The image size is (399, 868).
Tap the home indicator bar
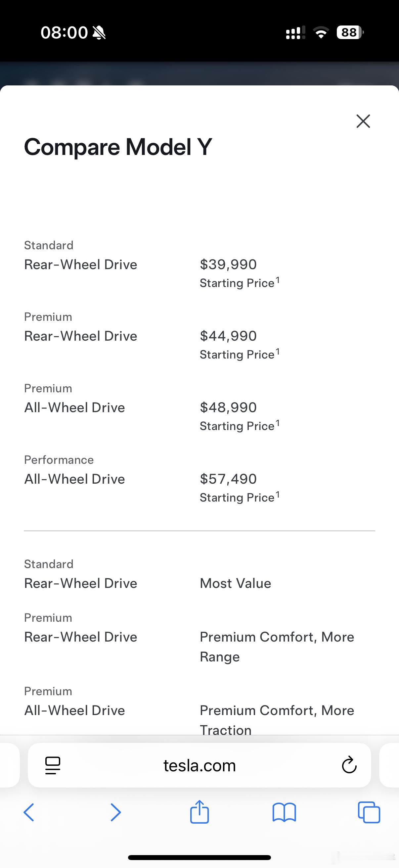199,857
